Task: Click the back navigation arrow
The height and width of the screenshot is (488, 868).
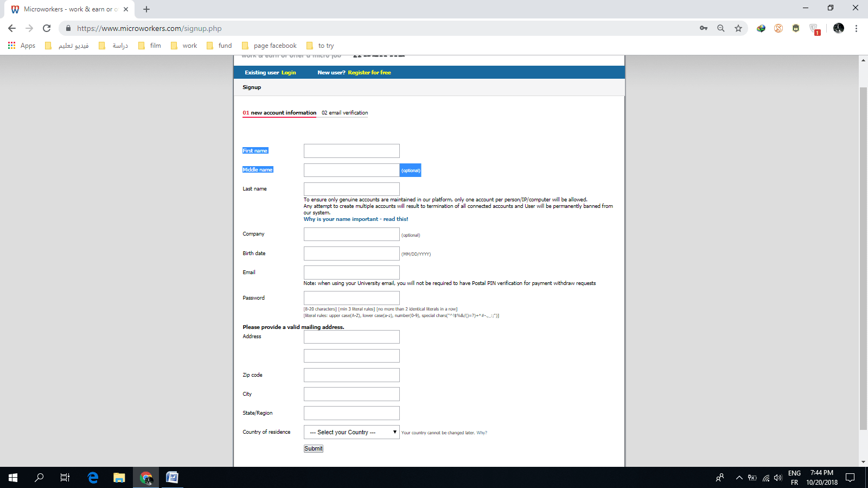Action: click(x=12, y=28)
